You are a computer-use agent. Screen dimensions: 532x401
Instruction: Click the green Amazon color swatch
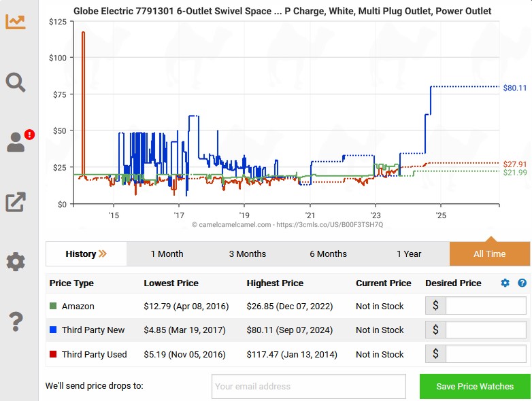pos(53,306)
